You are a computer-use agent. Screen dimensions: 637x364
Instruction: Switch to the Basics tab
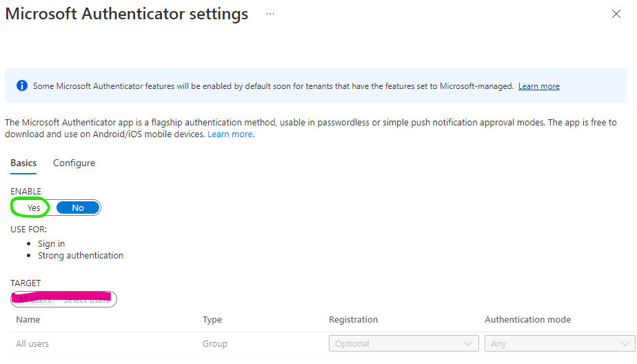pyautogui.click(x=23, y=163)
